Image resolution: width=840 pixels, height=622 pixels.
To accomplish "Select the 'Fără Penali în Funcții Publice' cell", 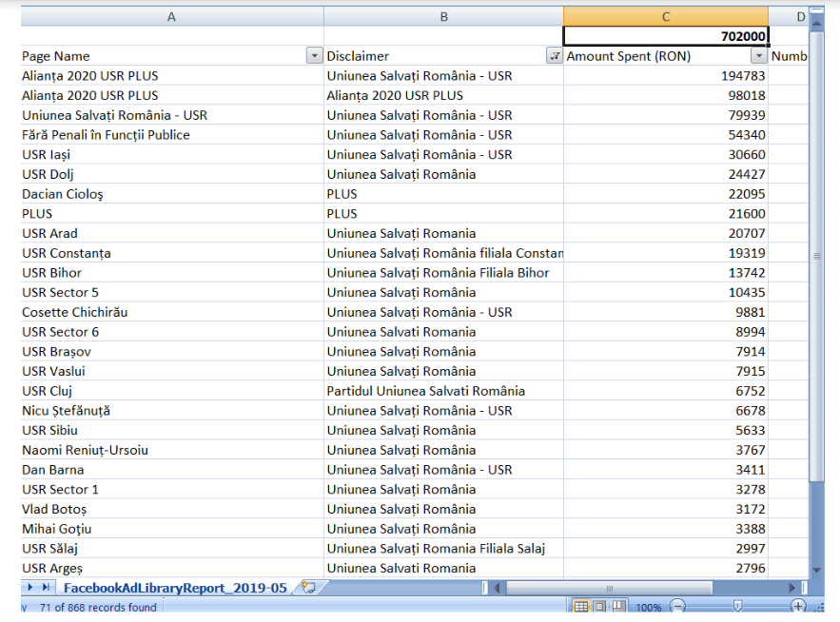I will tap(172, 134).
